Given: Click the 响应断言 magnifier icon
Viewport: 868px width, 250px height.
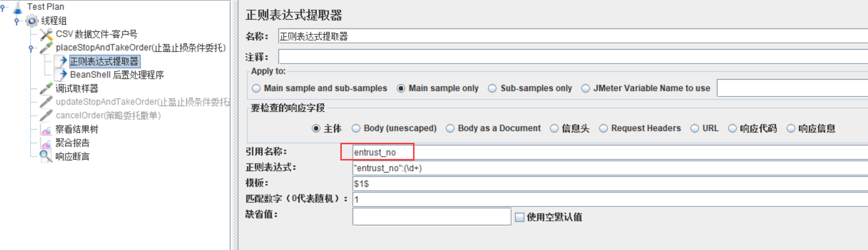Looking at the screenshot, I should pyautogui.click(x=46, y=156).
